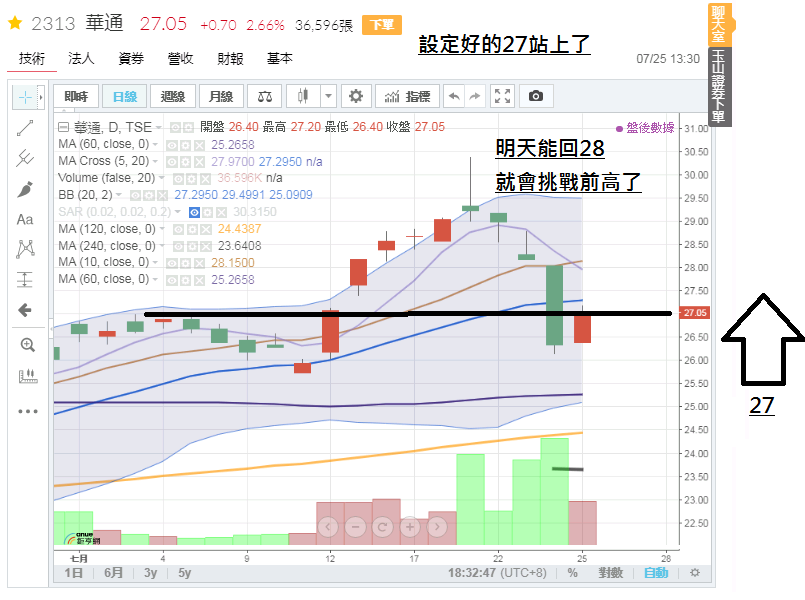Reset chart view with overlay refresh
Viewport: 805px width, 600px height.
coord(382,527)
